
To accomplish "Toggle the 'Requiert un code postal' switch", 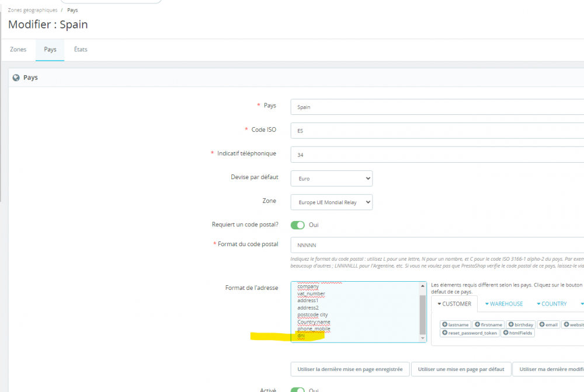I will point(298,225).
